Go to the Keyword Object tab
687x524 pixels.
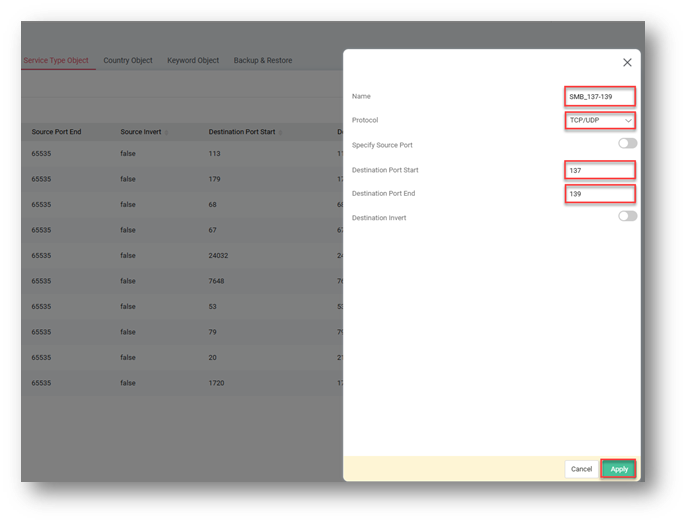(193, 60)
